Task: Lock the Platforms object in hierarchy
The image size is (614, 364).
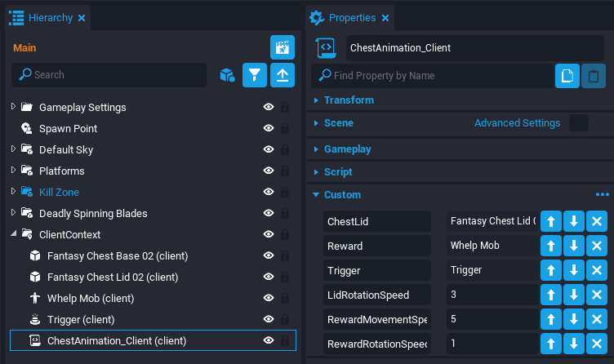Action: coord(285,171)
